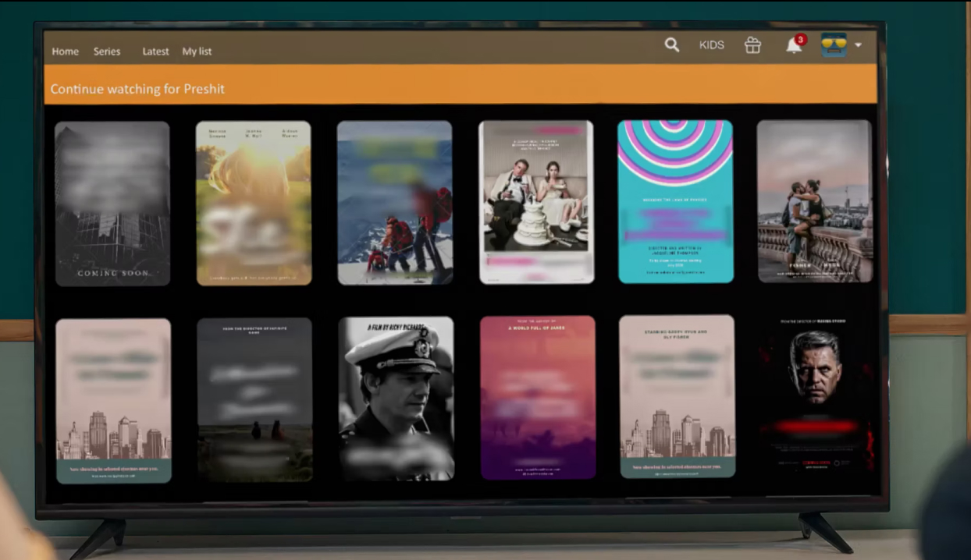The image size is (971, 560).
Task: Open notifications bell with badge
Action: click(x=794, y=45)
